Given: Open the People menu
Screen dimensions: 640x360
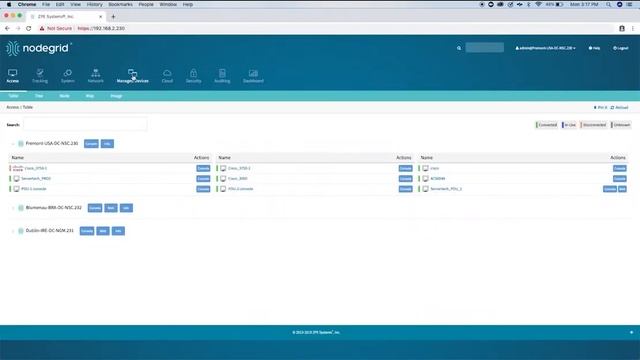Looking at the screenshot, I should click(x=146, y=4).
